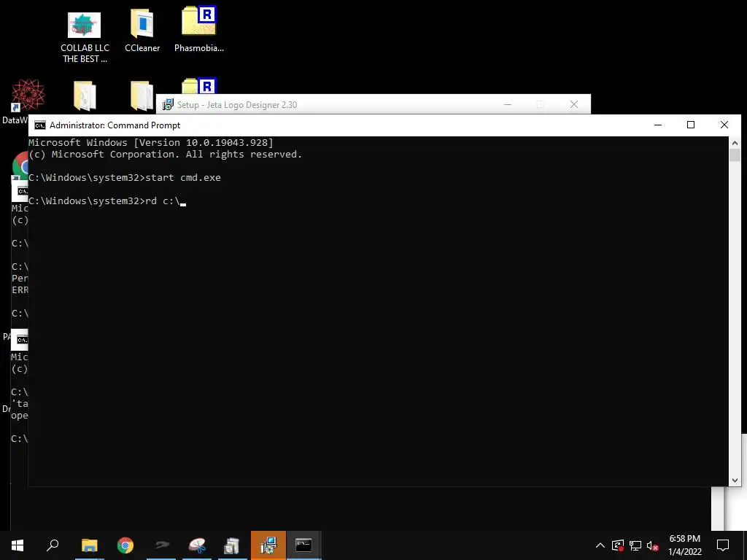Launch Google Chrome from the taskbar
The width and height of the screenshot is (747, 560).
click(x=125, y=545)
